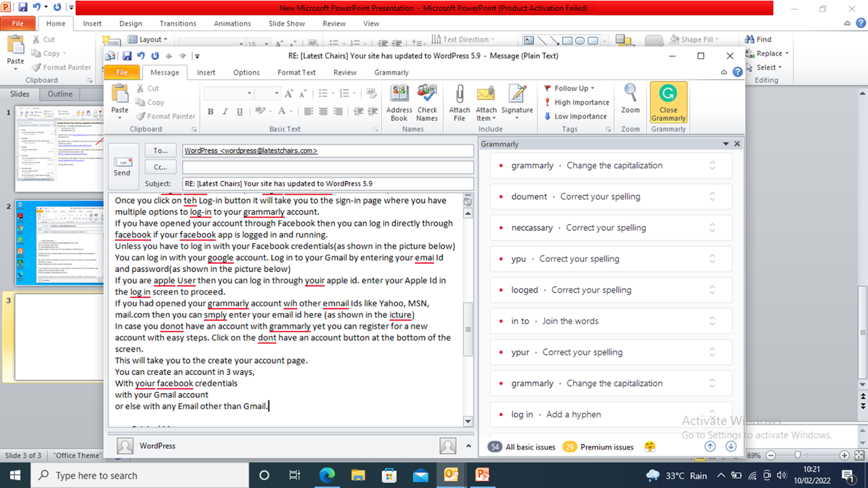Insert a Signature in the message

(x=517, y=103)
